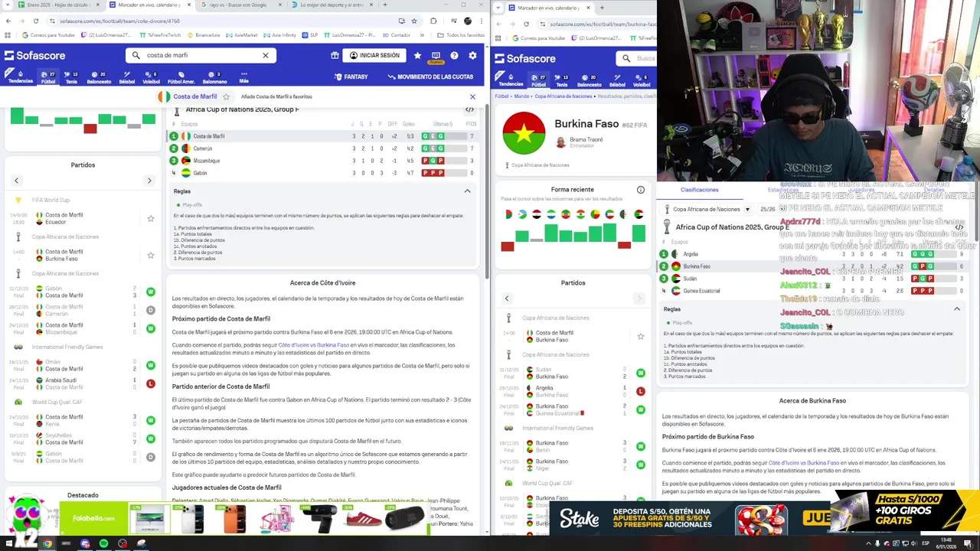Image resolution: width=980 pixels, height=551 pixels.
Task: Collapse the Reglas section in left window
Action: click(x=467, y=191)
